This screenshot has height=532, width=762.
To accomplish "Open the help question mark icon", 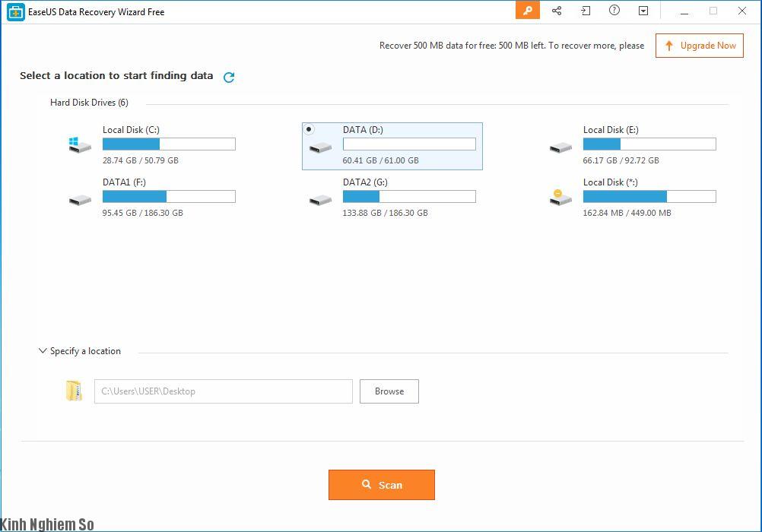I will [x=614, y=10].
